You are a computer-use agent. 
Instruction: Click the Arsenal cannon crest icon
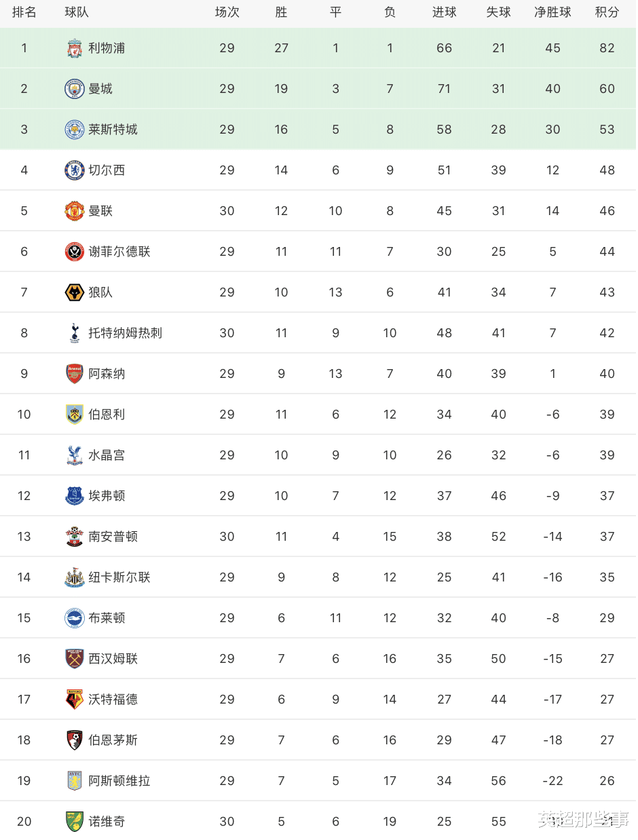[74, 374]
